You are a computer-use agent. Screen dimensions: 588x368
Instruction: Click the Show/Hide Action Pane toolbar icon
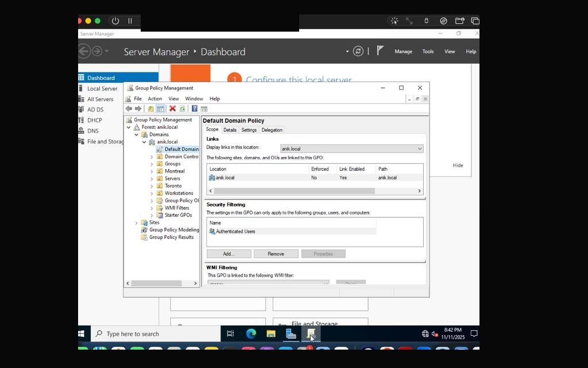click(204, 109)
